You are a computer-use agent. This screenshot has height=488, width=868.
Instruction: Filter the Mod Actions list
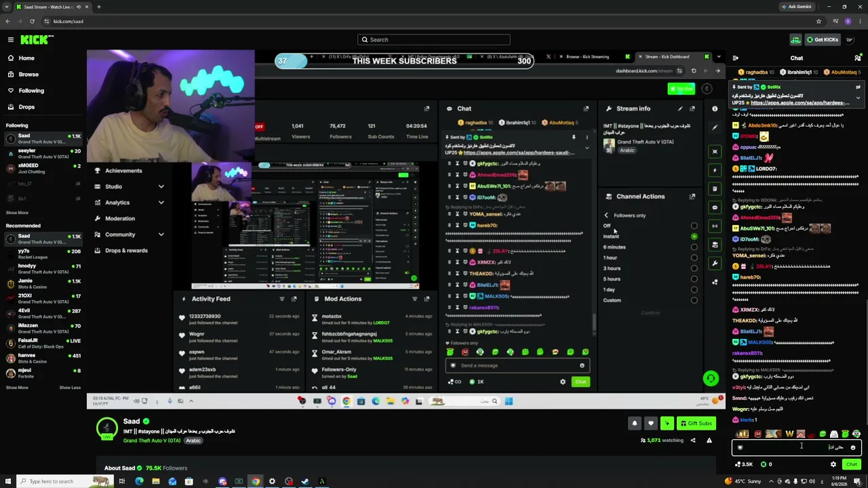[x=414, y=299]
